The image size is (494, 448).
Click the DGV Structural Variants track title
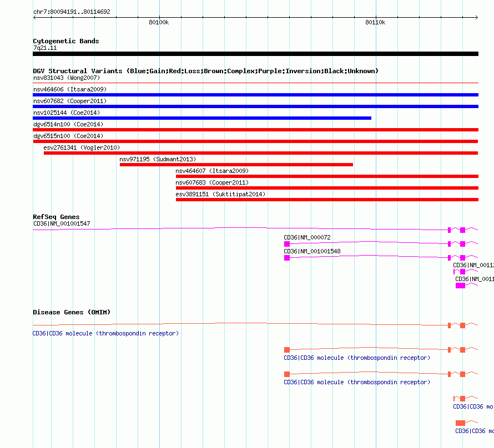click(x=205, y=71)
